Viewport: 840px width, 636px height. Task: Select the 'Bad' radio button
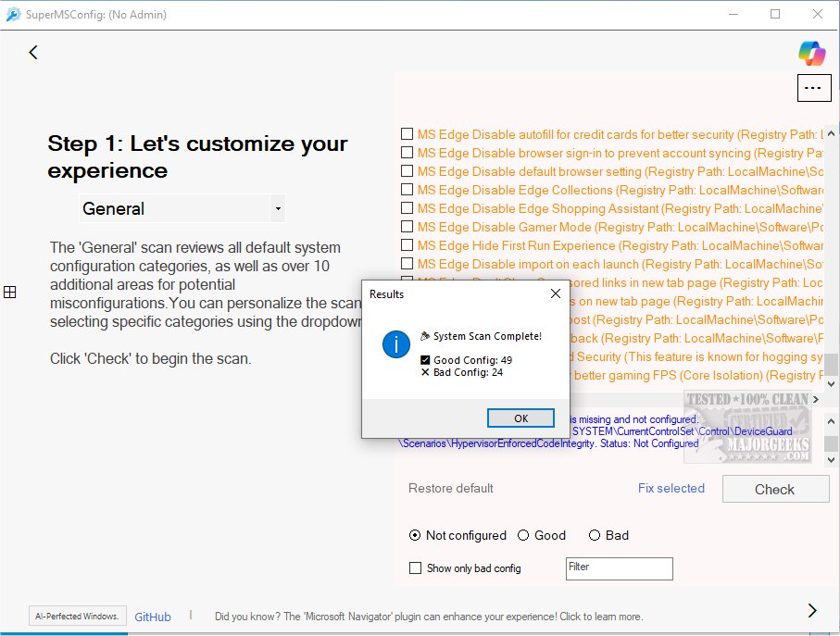pyautogui.click(x=594, y=535)
